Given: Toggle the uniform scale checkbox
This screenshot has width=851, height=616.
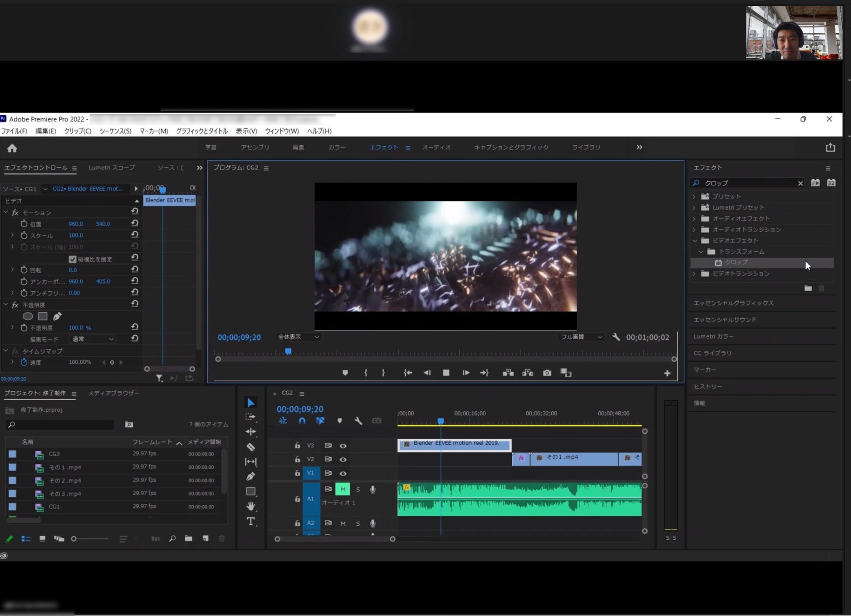Looking at the screenshot, I should [x=73, y=259].
